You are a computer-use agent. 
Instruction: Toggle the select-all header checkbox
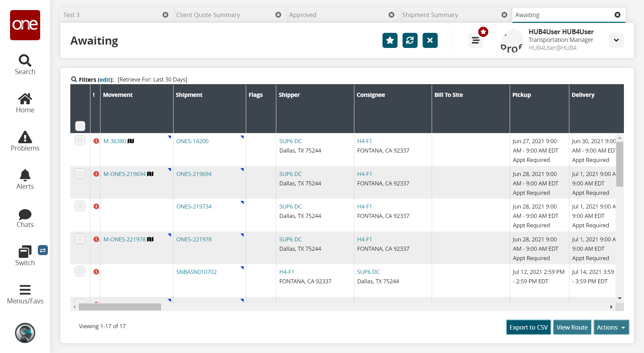(x=80, y=126)
